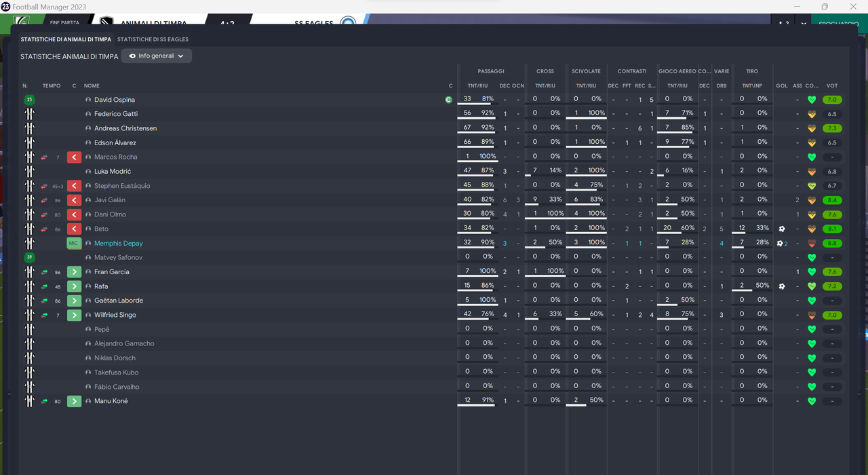
Task: Click Andreas Christensen's 7.3 rating badge
Action: 831,128
